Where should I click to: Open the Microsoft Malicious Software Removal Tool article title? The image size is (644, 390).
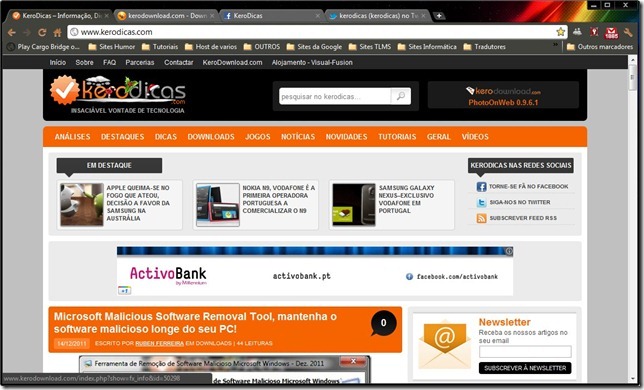(195, 323)
